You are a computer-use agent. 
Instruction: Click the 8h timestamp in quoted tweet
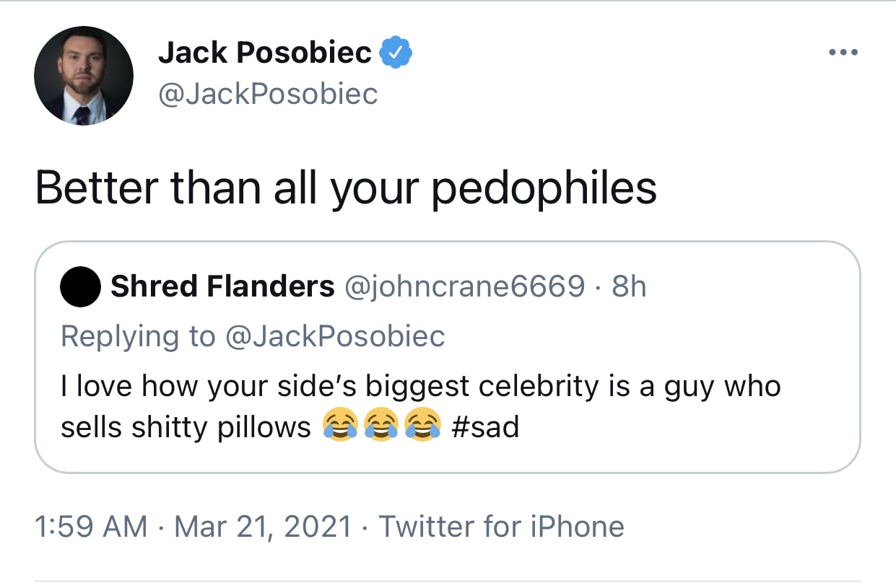(628, 287)
